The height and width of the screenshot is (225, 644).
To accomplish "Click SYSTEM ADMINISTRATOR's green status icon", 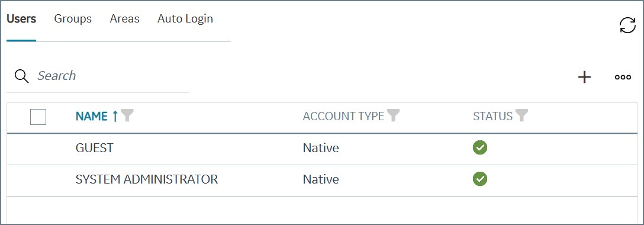I will (x=479, y=179).
